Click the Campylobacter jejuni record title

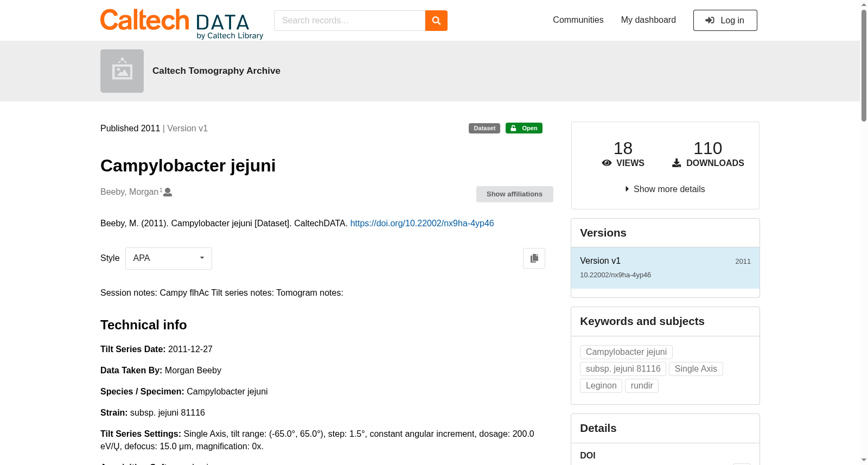(188, 165)
